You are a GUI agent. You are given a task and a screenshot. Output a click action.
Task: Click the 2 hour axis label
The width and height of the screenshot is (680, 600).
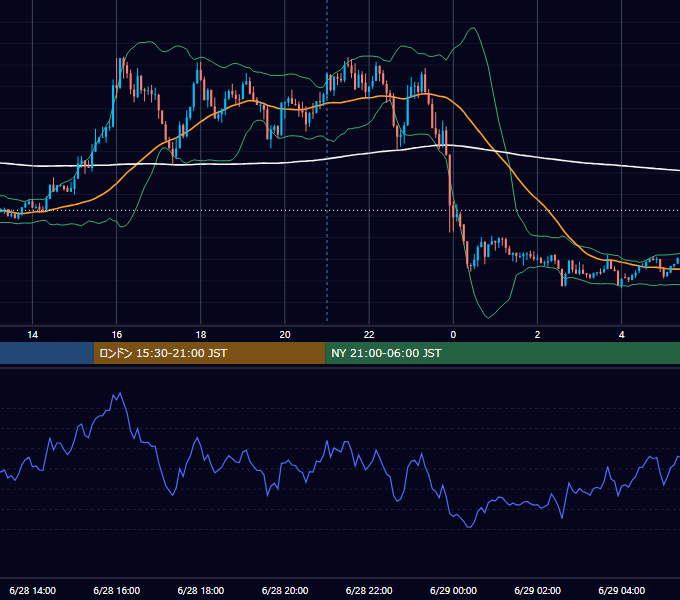tap(537, 335)
